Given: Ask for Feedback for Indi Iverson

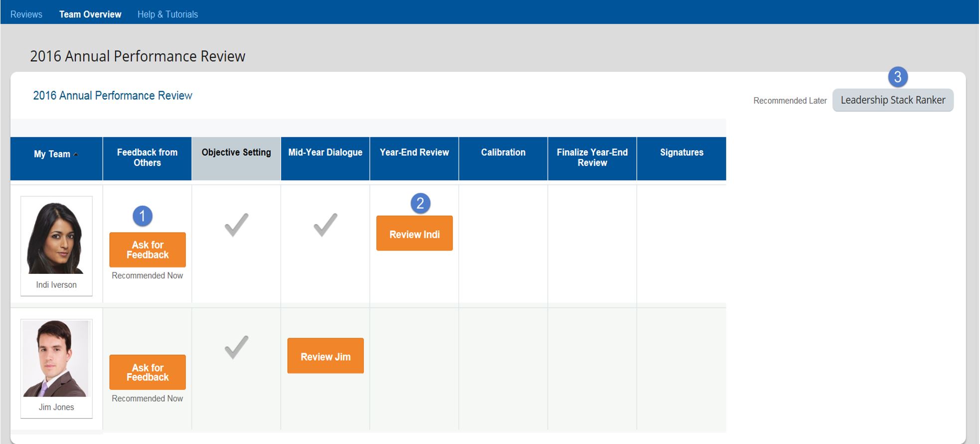Looking at the screenshot, I should pyautogui.click(x=148, y=250).
